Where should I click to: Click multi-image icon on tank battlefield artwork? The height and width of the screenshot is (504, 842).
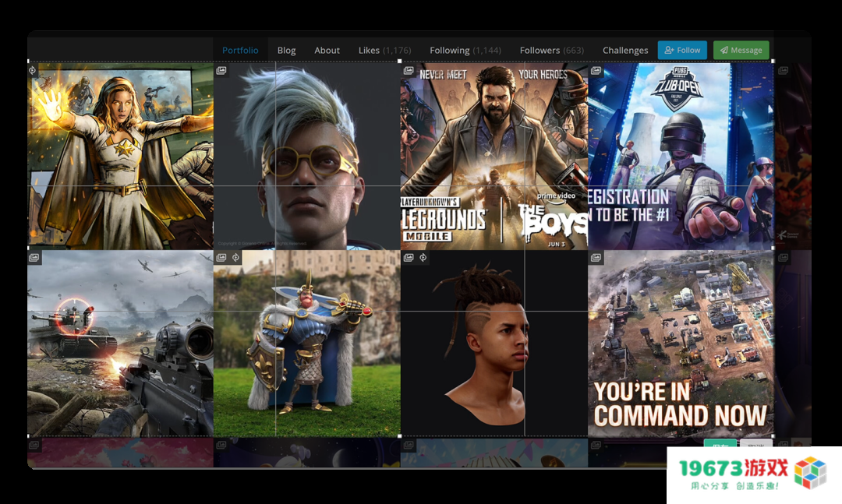(x=34, y=258)
